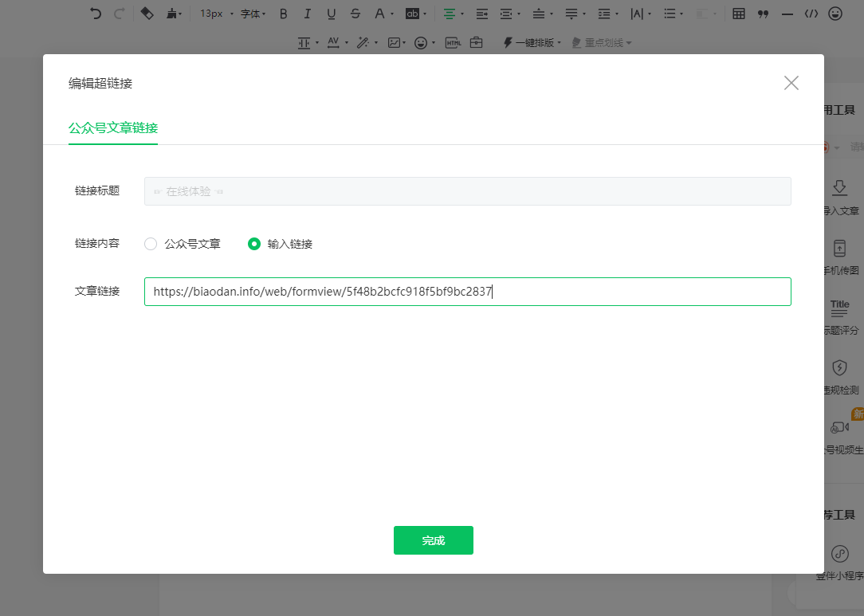The width and height of the screenshot is (864, 616).
Task: Click the 链接标题 input field
Action: coord(467,191)
